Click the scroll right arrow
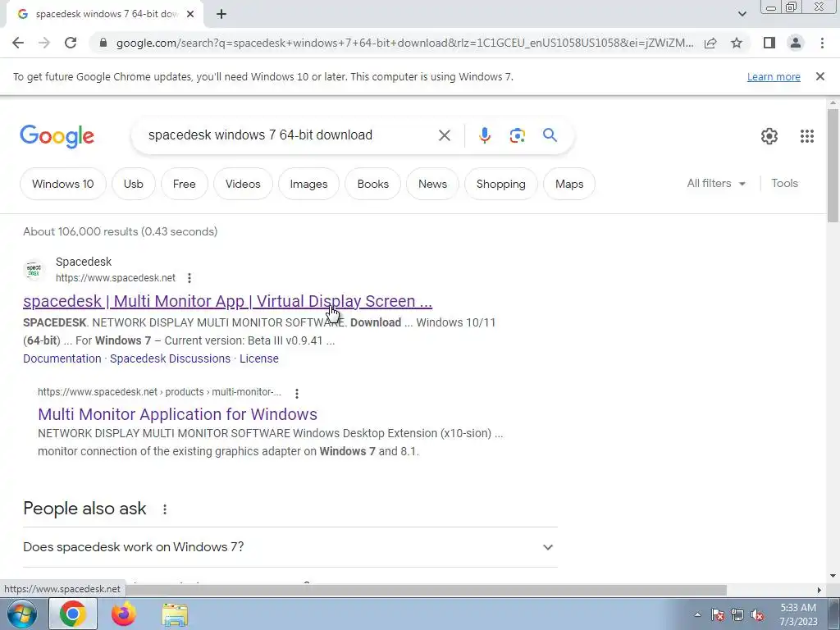 coord(819,590)
